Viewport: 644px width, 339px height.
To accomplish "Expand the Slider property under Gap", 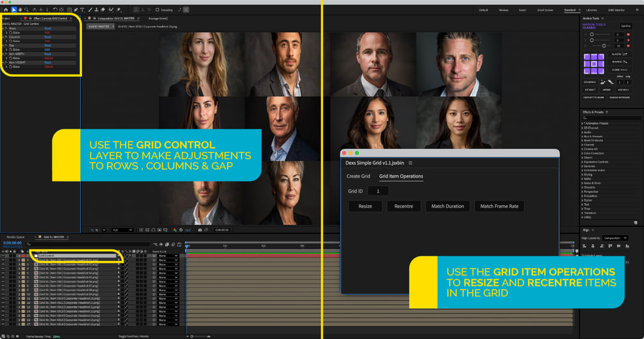I will click(x=6, y=50).
